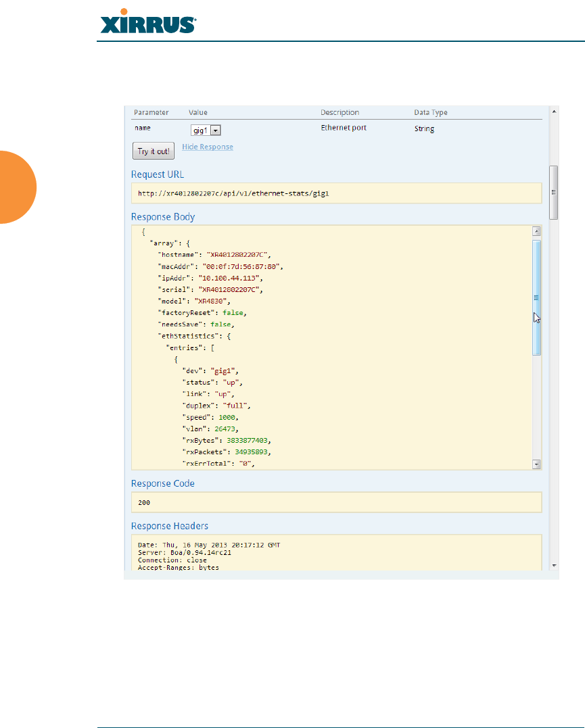The image size is (585, 728).
Task: Click the "ipAddr" line with 10.100.44.113
Action: tap(210, 278)
